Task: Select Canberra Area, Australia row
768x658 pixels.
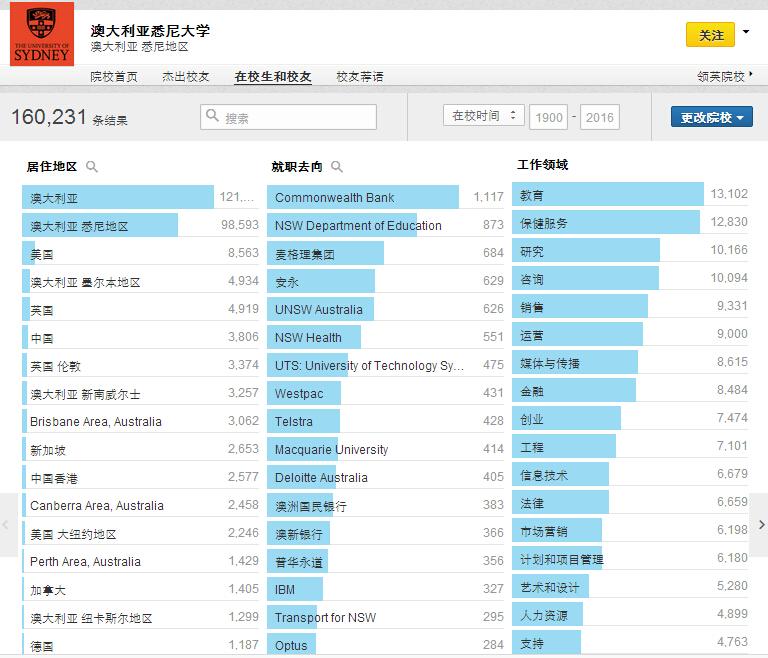Action: pos(140,505)
